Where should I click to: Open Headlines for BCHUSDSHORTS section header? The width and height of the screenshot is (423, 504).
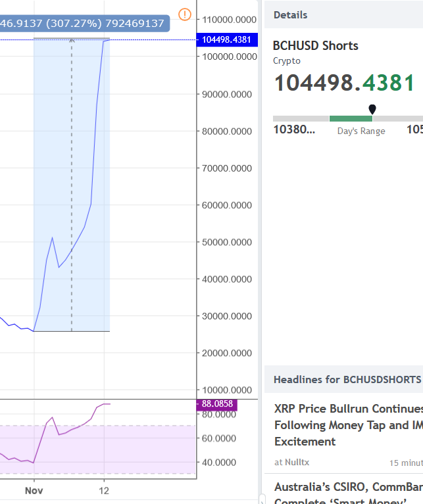343,379
